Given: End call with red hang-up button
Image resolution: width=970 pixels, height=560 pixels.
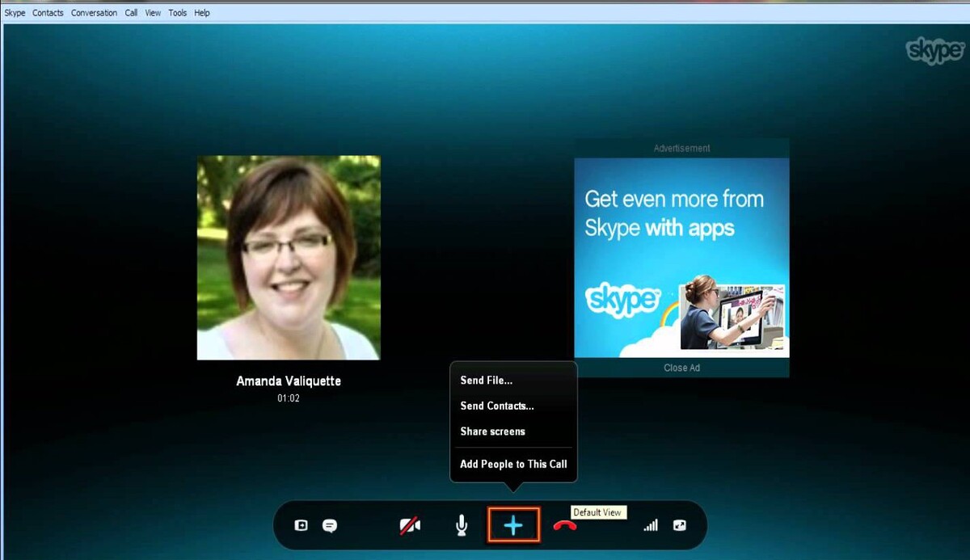Looking at the screenshot, I should 564,526.
